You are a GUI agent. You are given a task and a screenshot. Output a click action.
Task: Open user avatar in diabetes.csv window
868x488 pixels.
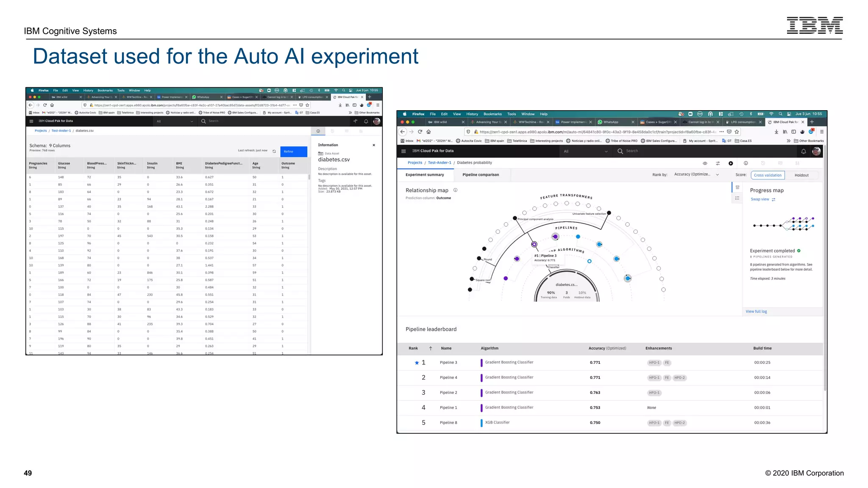point(376,121)
